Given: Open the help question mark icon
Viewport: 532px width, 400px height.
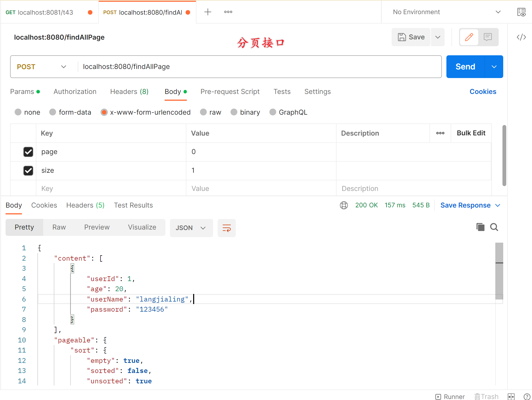Looking at the screenshot, I should click(527, 396).
